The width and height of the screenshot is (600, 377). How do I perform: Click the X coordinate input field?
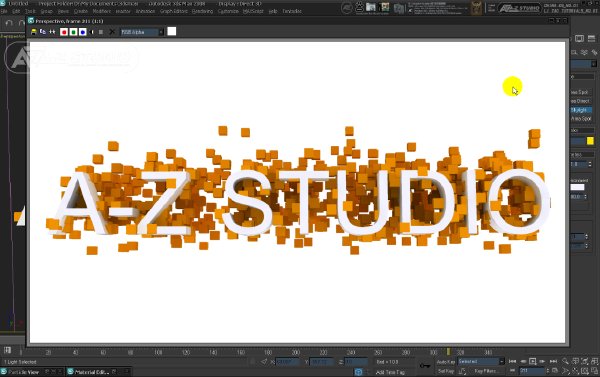288,361
